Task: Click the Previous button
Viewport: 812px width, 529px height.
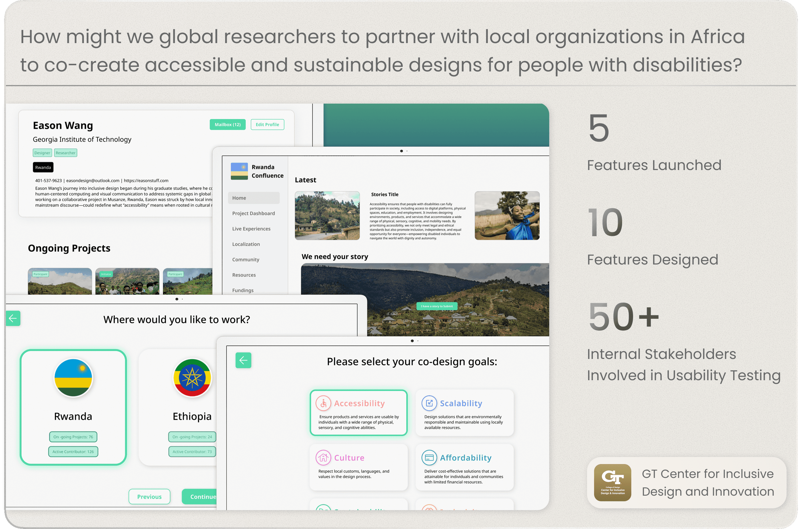Action: point(149,497)
